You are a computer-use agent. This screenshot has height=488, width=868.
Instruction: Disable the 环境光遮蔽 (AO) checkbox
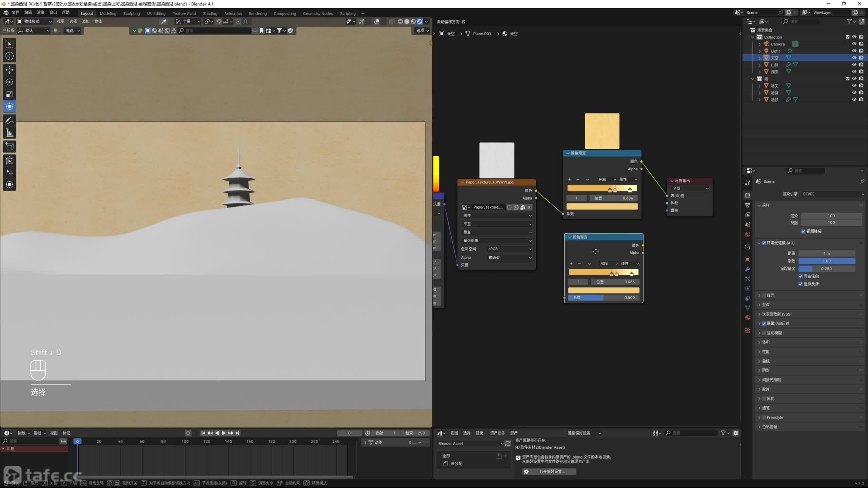(764, 243)
